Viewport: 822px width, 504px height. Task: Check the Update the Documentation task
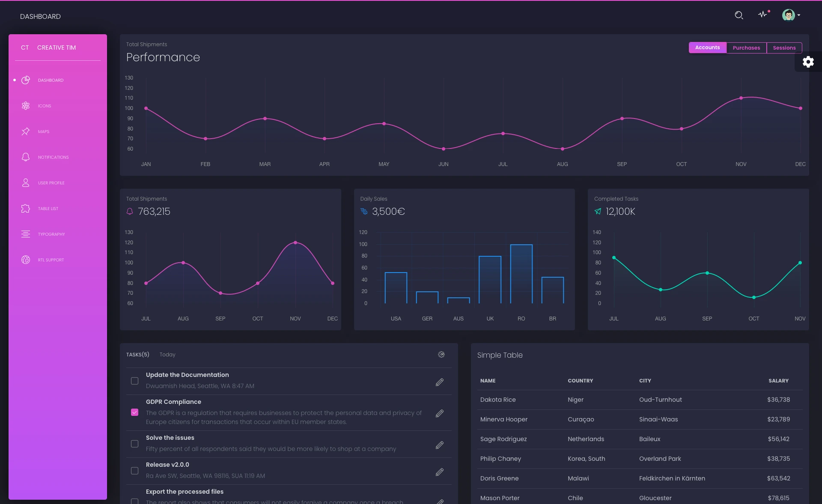(134, 381)
